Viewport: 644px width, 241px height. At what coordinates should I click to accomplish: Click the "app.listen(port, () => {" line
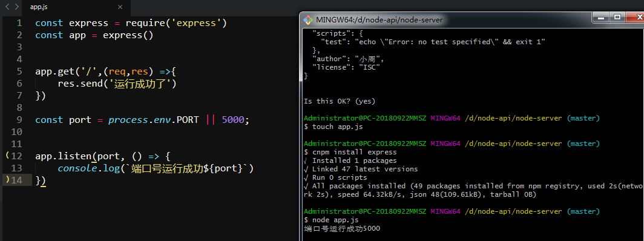point(103,156)
